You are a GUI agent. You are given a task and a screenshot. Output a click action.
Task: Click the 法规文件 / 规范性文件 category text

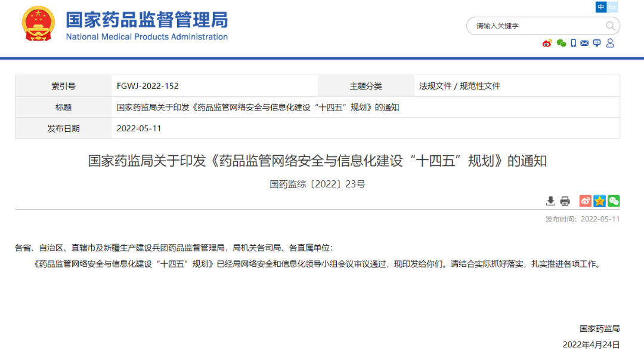(460, 86)
